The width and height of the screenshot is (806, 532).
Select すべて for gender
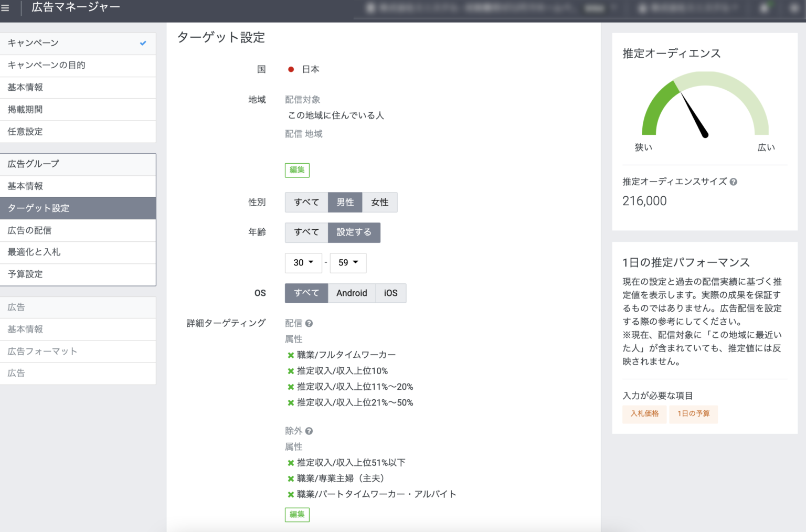306,203
